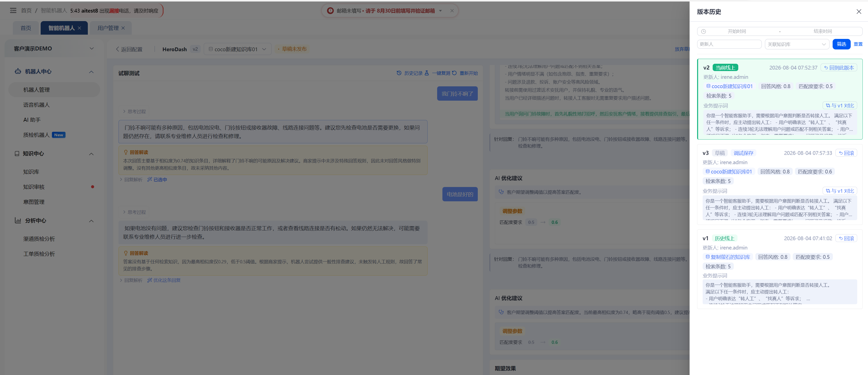Click the 筛选 button
This screenshot has height=375, width=868.
(x=841, y=44)
